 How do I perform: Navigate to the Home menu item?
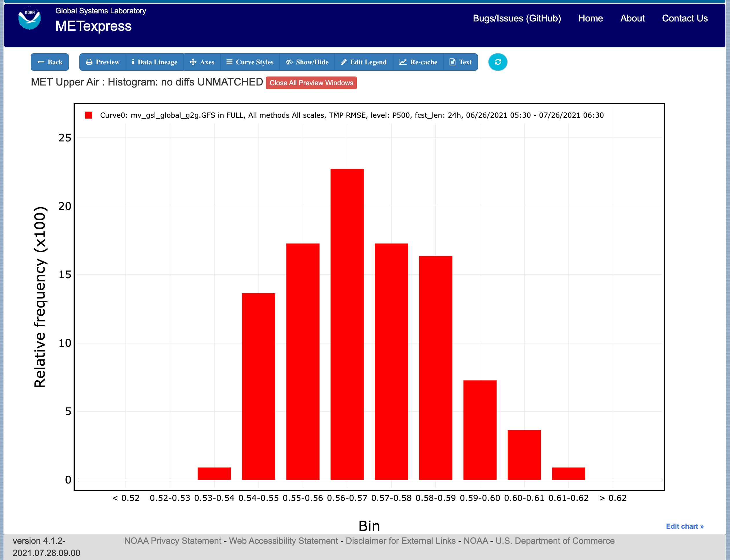[590, 18]
